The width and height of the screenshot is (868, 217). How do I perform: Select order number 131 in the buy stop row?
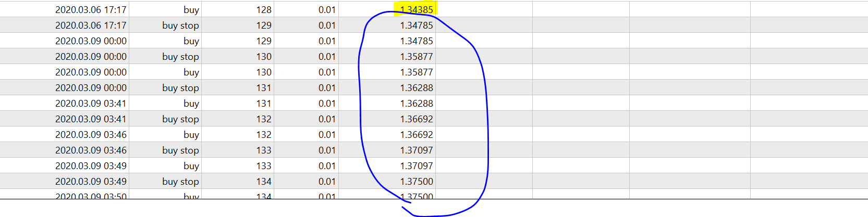[264, 87]
